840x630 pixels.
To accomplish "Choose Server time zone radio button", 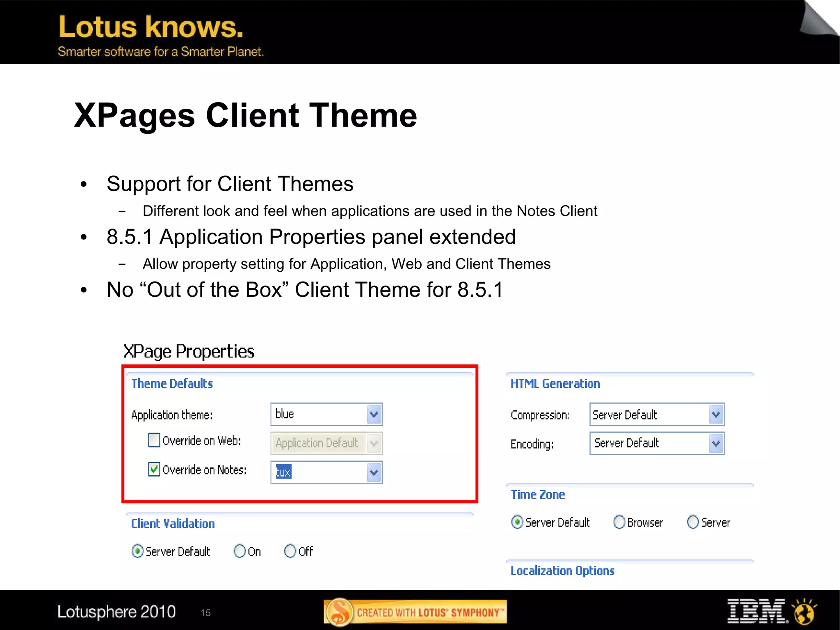I will click(693, 522).
